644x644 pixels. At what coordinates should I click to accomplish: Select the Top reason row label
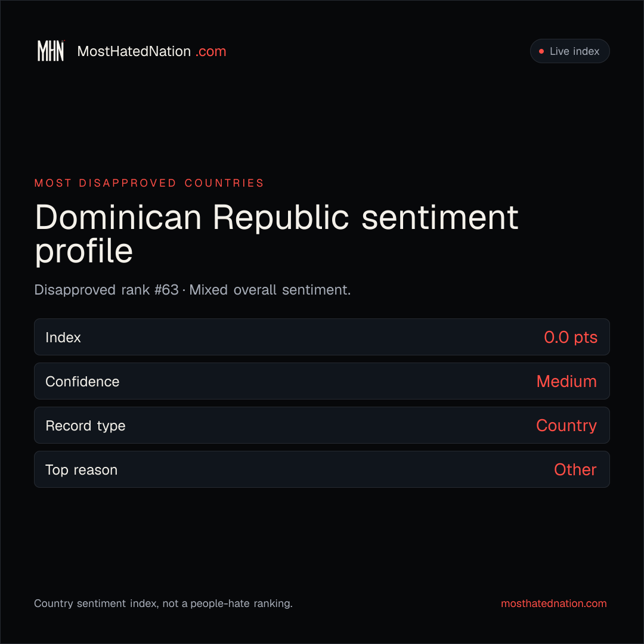click(81, 470)
